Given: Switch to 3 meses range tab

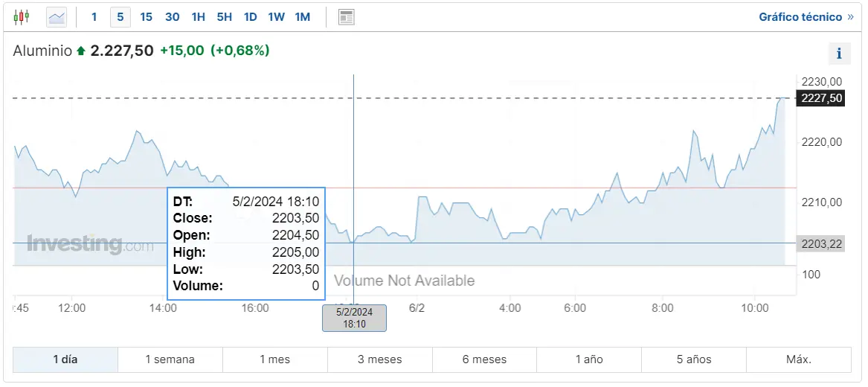Looking at the screenshot, I should pyautogui.click(x=379, y=359).
